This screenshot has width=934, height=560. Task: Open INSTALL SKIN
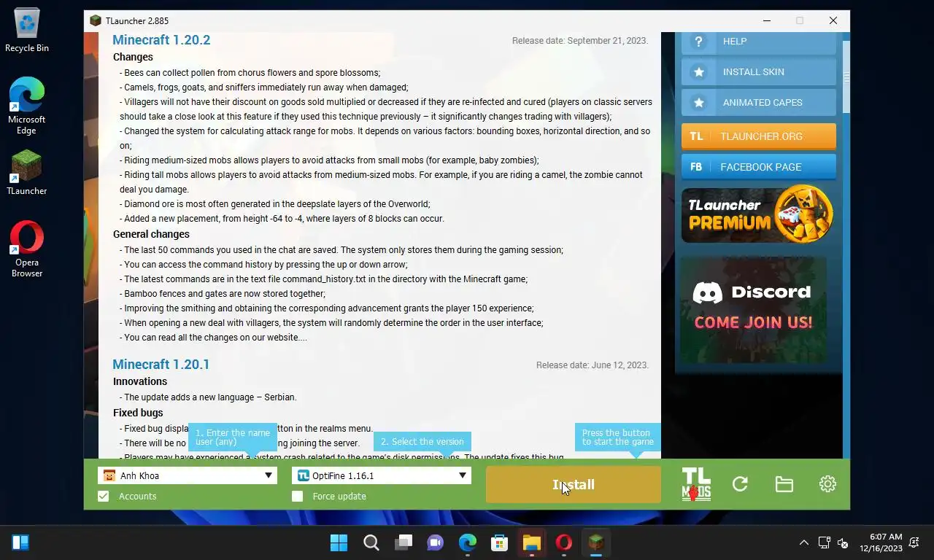click(x=759, y=72)
